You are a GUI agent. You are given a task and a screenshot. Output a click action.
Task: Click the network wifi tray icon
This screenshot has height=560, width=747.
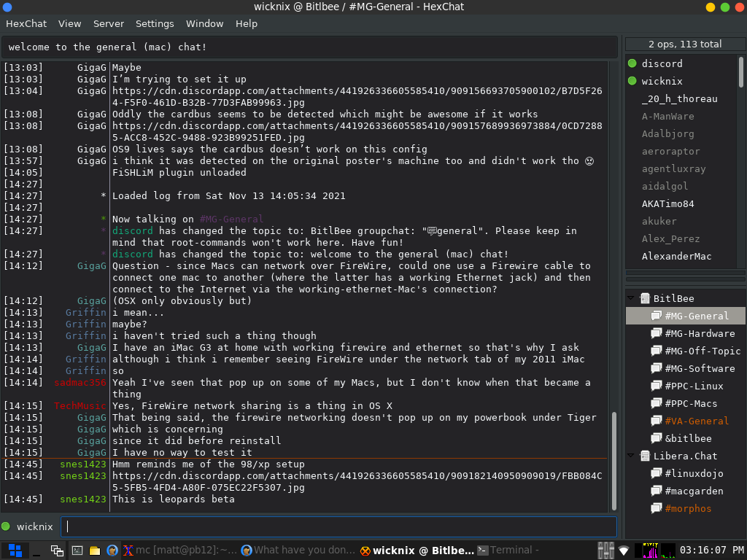[624, 551]
